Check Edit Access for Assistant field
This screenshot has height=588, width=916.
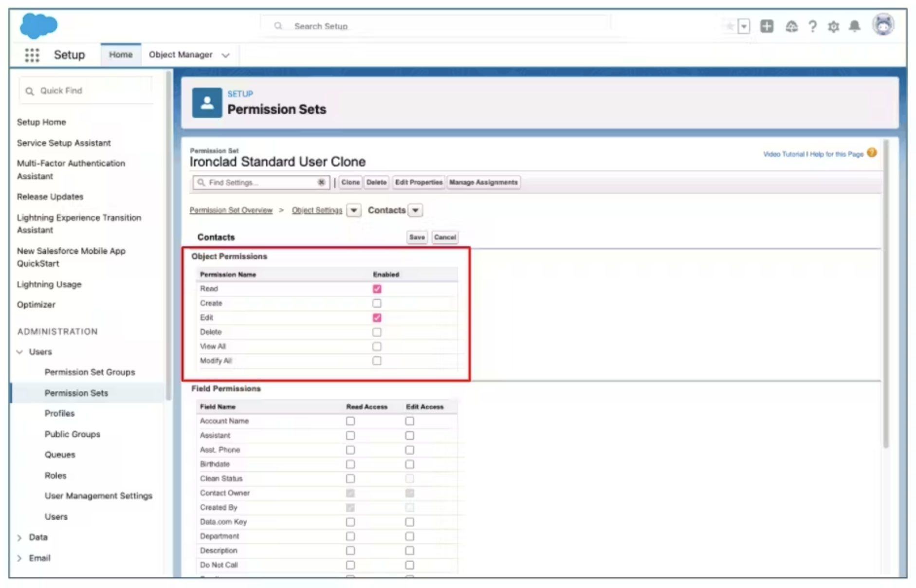[410, 436]
